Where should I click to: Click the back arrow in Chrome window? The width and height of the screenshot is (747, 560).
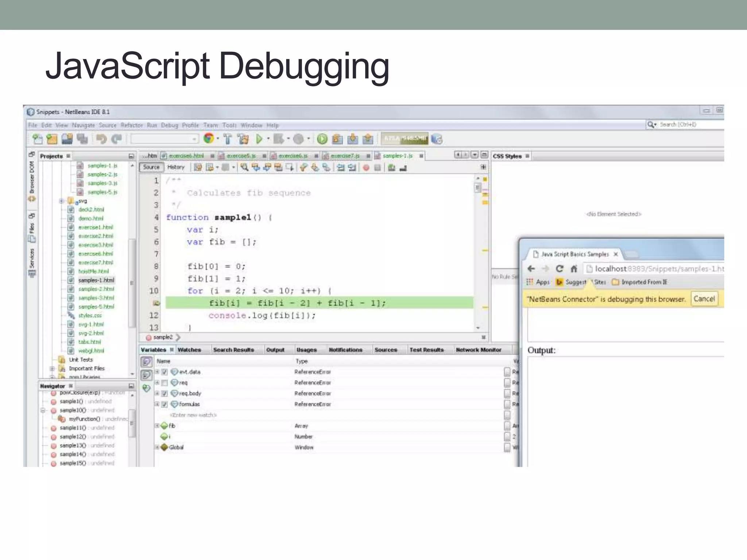click(531, 269)
